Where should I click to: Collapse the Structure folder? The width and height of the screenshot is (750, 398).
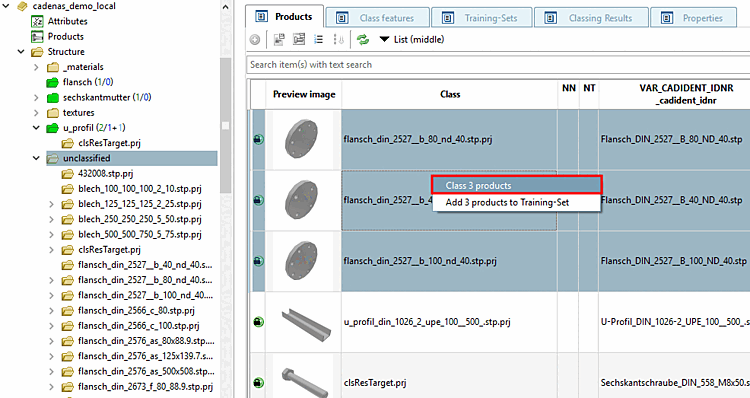(21, 52)
